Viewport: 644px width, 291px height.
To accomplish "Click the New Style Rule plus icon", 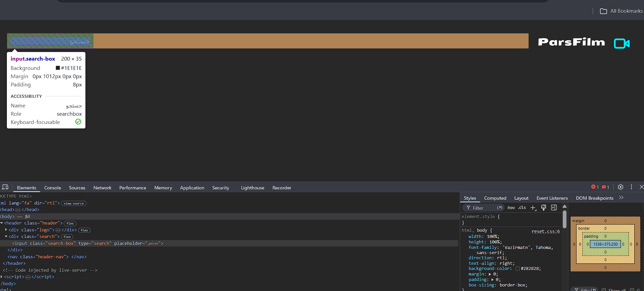I will coord(533,208).
